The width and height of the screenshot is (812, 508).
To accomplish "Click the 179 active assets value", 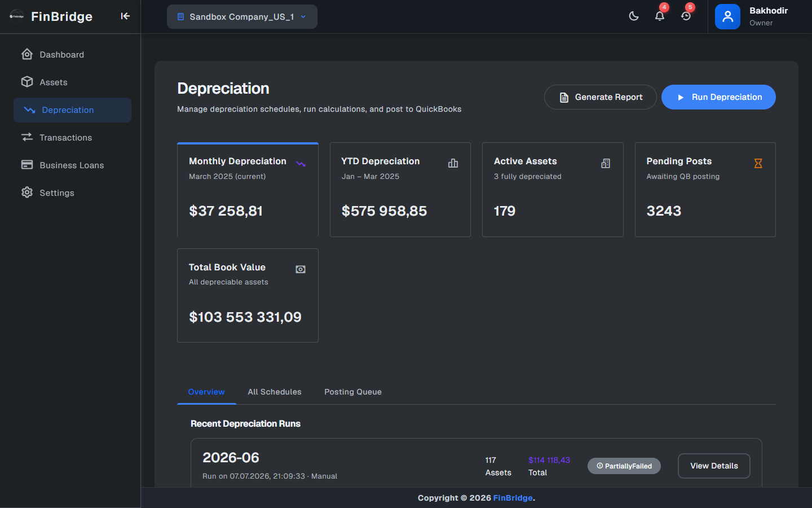I will pyautogui.click(x=505, y=211).
